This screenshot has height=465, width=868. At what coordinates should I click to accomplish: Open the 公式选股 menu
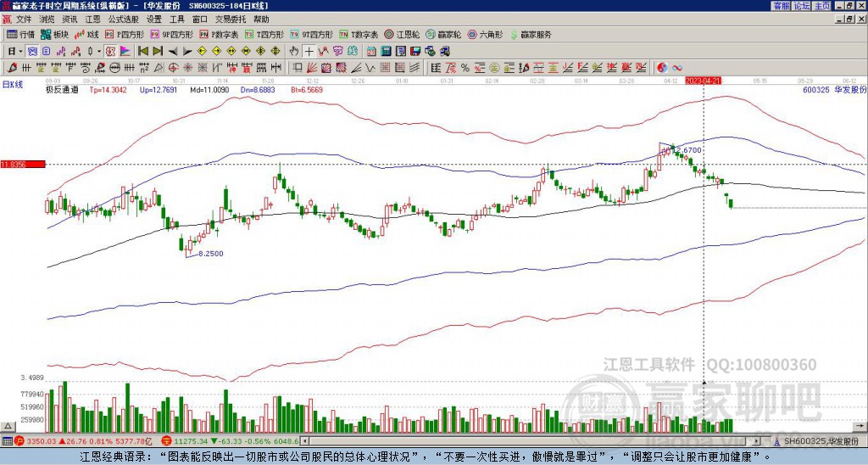pos(124,20)
